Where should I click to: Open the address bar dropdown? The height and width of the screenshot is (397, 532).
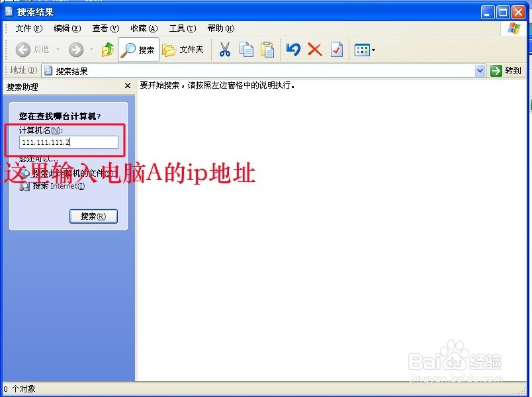tap(481, 70)
